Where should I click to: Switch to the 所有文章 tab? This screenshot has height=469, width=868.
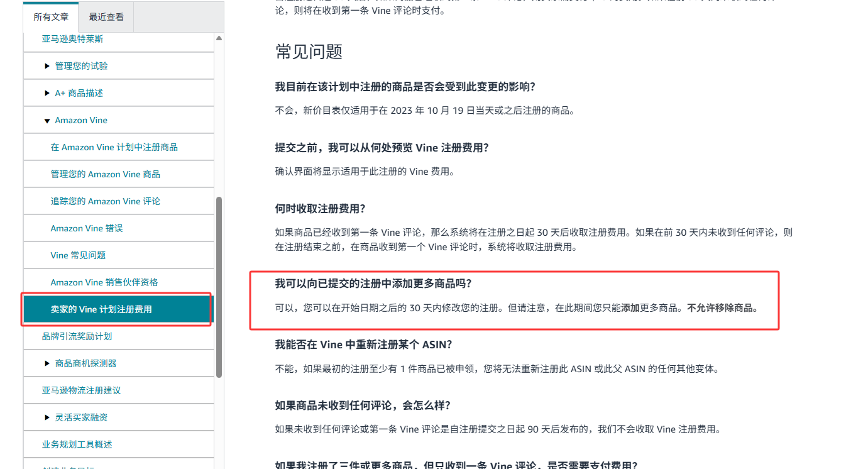tap(51, 17)
